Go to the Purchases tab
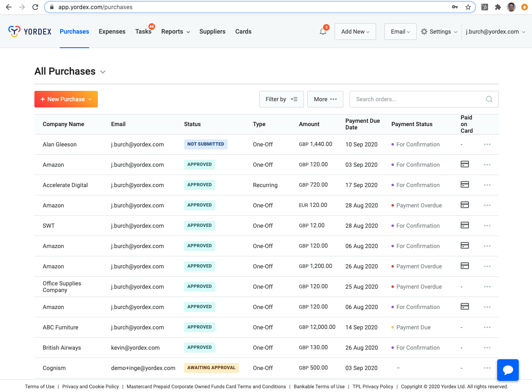 coord(74,32)
